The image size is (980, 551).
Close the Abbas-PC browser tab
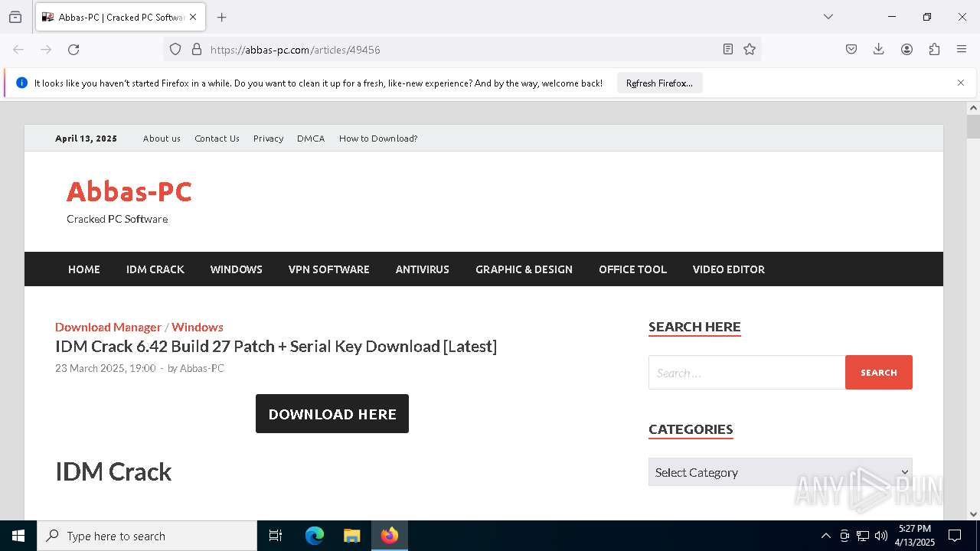tap(193, 17)
